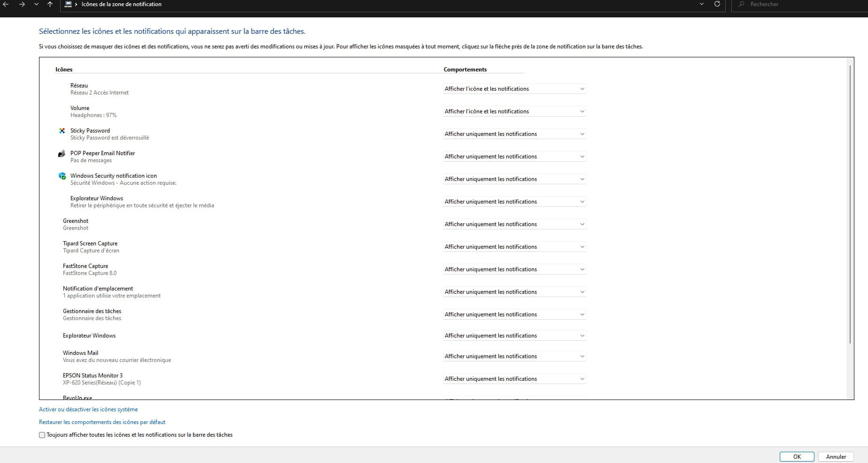Viewport: 868px width, 463px height.
Task: Click 'Réseau 2 Accès Internet' text
Action: [x=100, y=93]
